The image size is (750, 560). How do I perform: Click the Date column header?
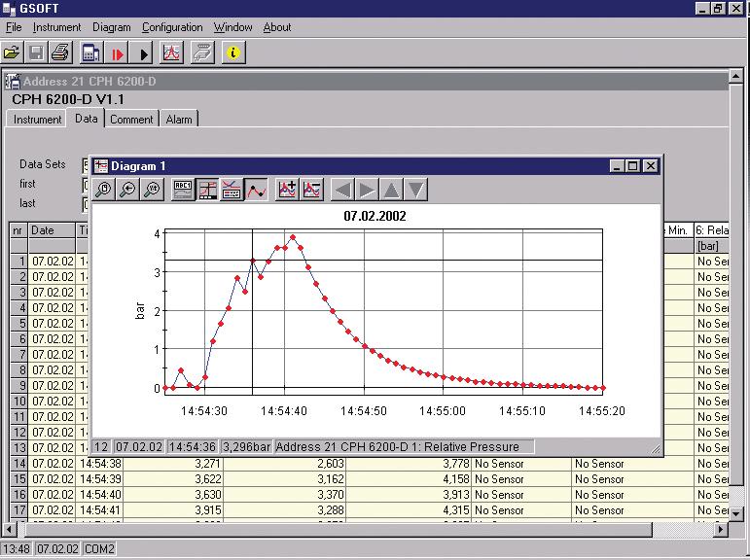(52, 230)
